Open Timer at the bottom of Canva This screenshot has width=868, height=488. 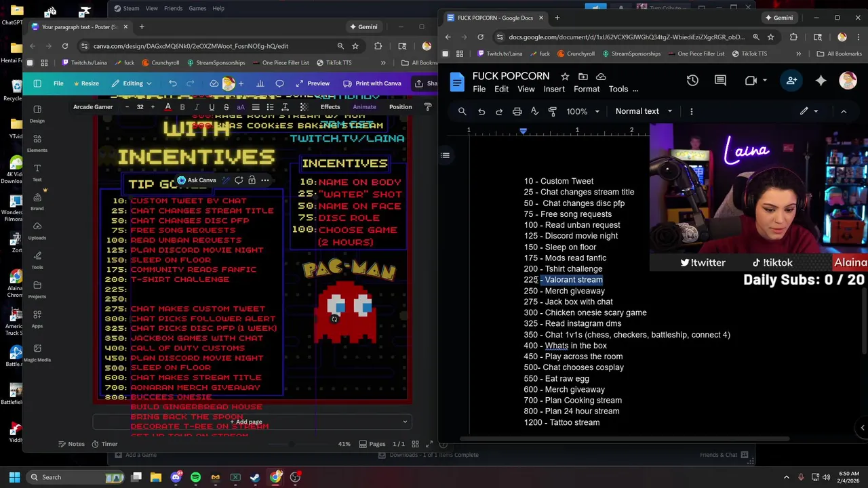[x=104, y=444]
